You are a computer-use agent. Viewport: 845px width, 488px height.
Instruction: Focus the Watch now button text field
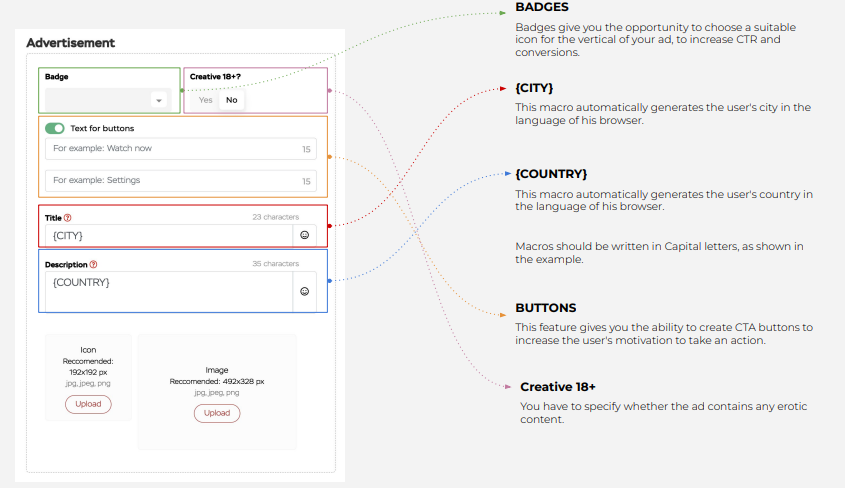tap(181, 149)
